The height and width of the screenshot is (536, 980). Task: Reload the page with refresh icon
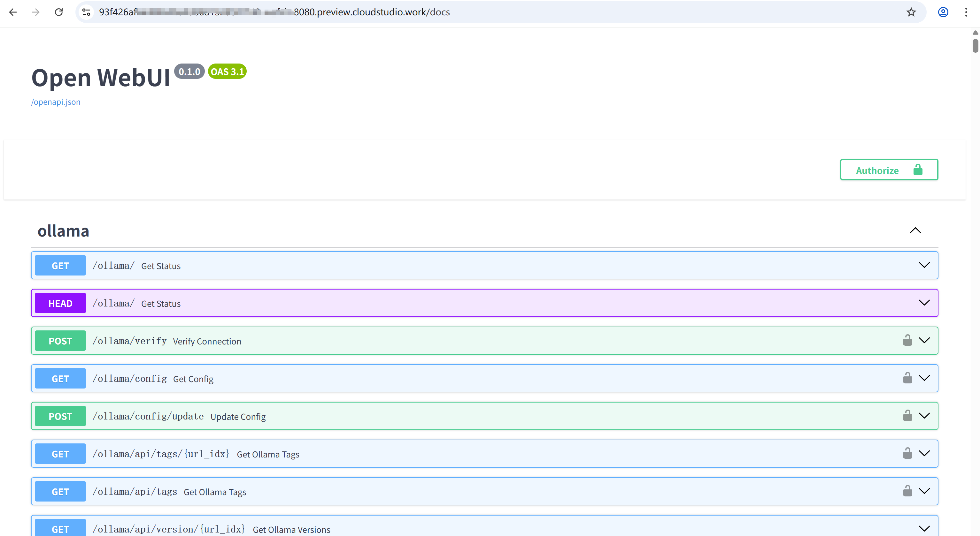tap(58, 12)
